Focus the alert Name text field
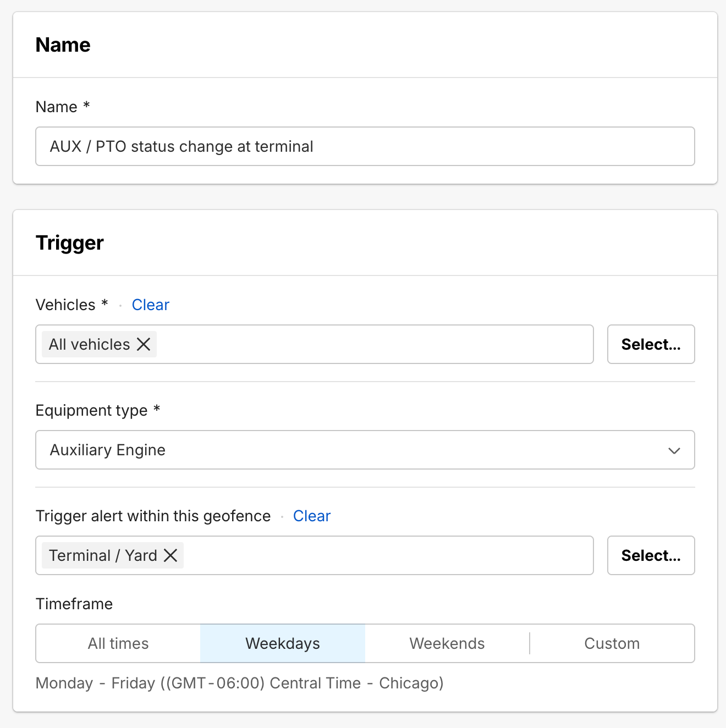Viewport: 726px width, 728px height. (x=365, y=146)
